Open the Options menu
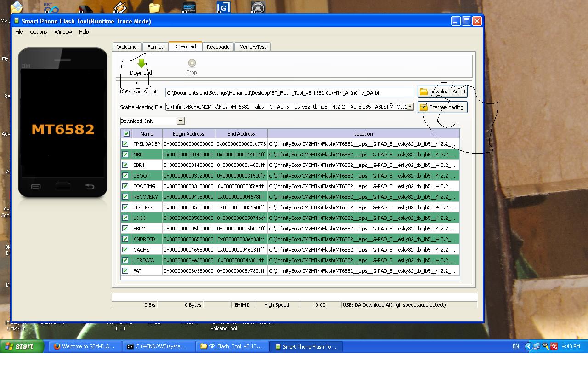 [39, 32]
